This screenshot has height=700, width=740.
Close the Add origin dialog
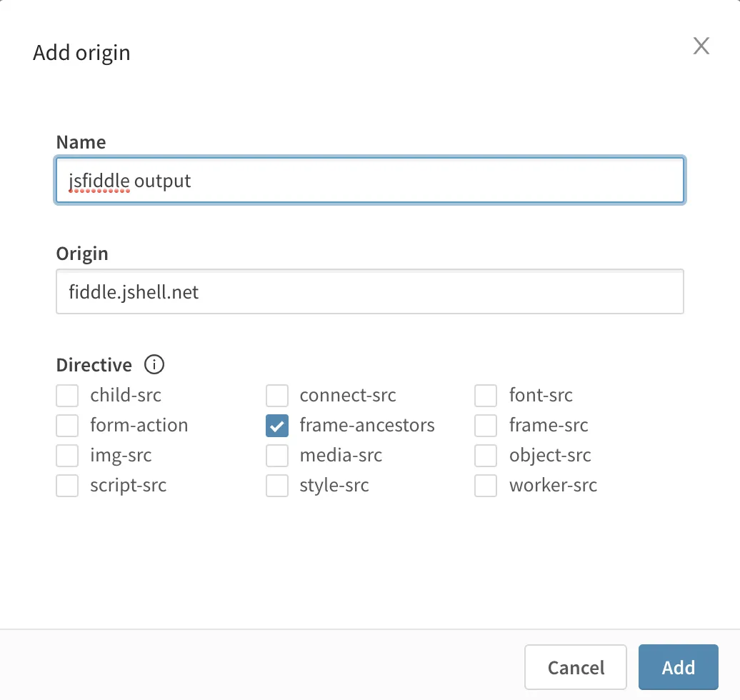click(701, 46)
